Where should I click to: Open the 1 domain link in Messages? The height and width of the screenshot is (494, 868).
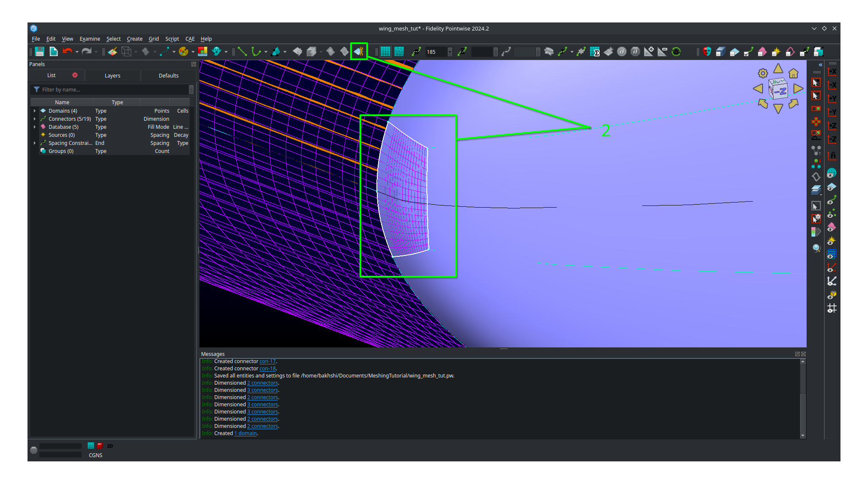click(245, 433)
